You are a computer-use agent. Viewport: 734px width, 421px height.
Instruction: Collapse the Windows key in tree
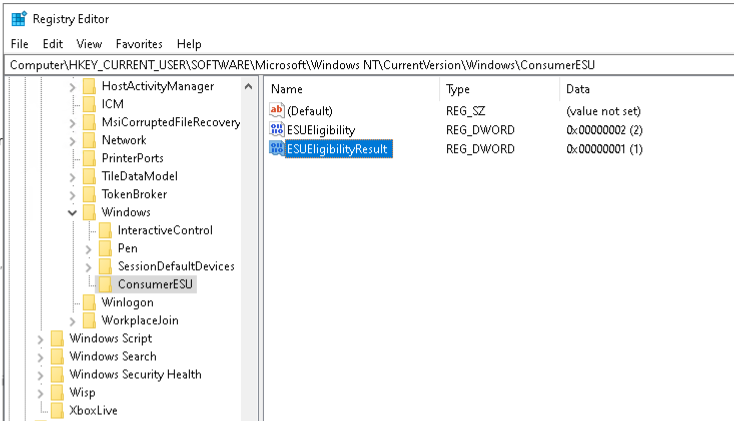[72, 213]
